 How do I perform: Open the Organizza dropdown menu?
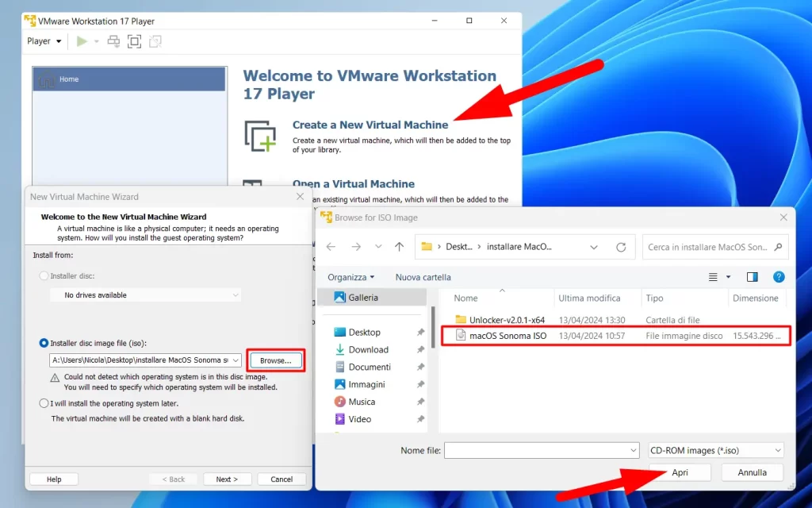click(x=351, y=277)
